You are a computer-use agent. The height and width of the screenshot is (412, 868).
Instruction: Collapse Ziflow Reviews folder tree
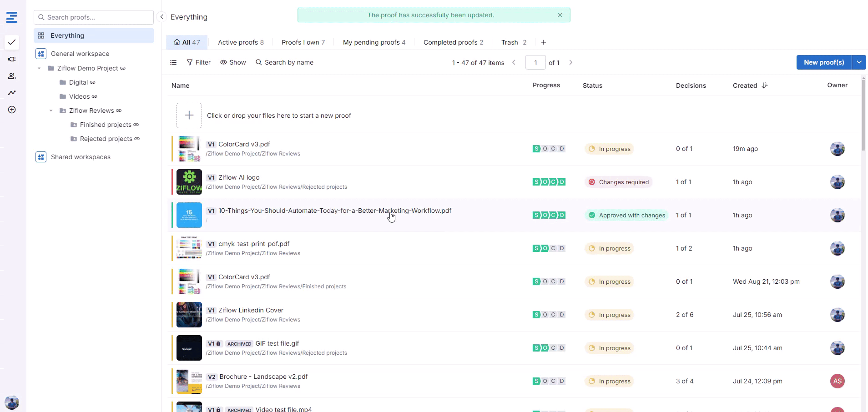(51, 111)
